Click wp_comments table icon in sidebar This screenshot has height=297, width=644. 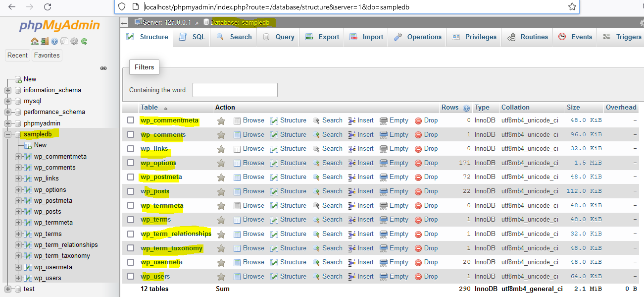(28, 168)
